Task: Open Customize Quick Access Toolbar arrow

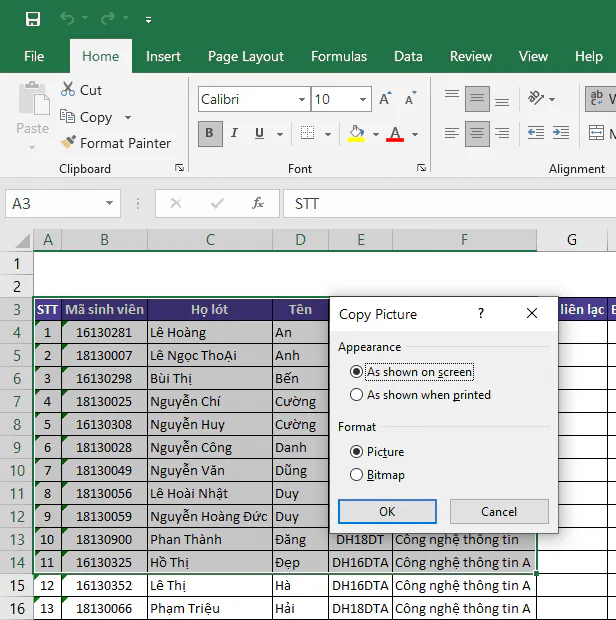Action: click(x=148, y=20)
